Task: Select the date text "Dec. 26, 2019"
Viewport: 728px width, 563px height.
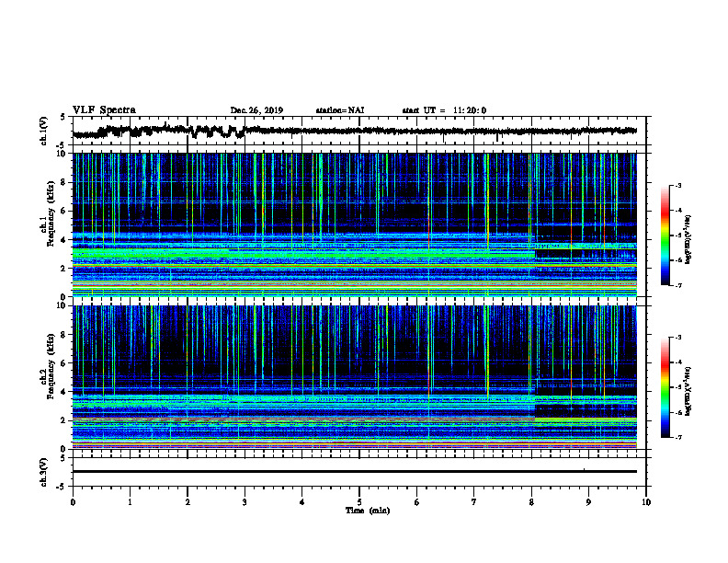Action: [256, 110]
